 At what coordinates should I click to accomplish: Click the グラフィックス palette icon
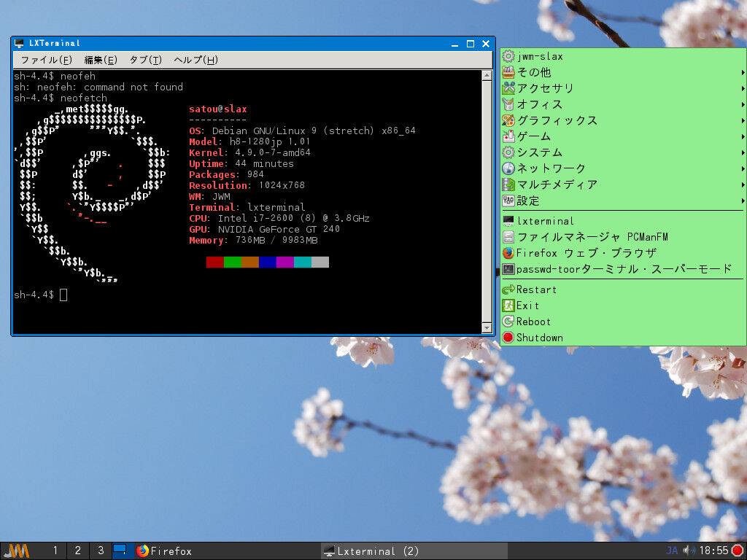point(508,120)
